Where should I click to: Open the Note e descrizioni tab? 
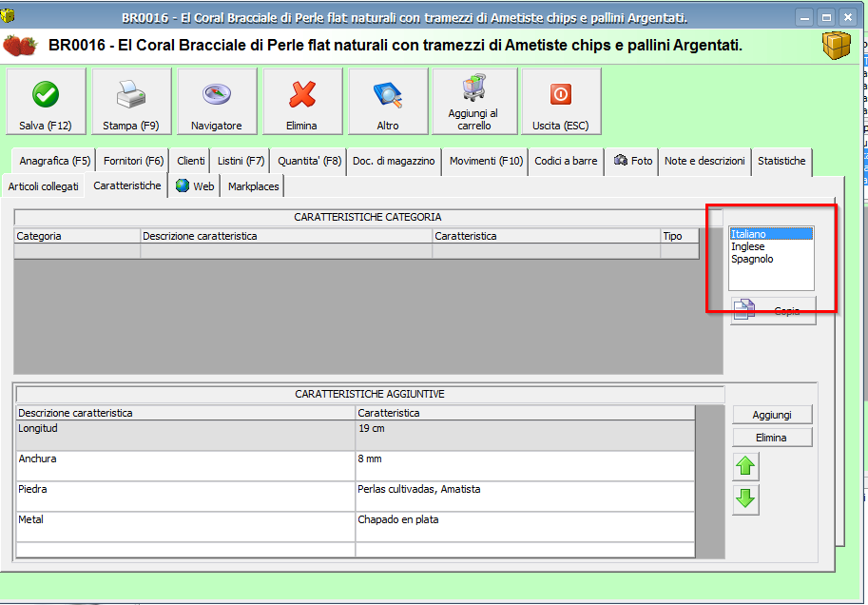tap(704, 161)
